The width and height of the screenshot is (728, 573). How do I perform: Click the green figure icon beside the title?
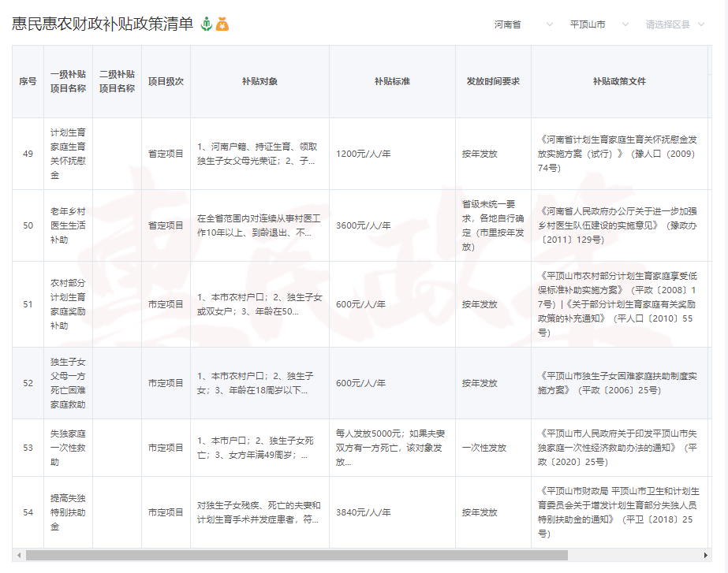click(x=206, y=24)
